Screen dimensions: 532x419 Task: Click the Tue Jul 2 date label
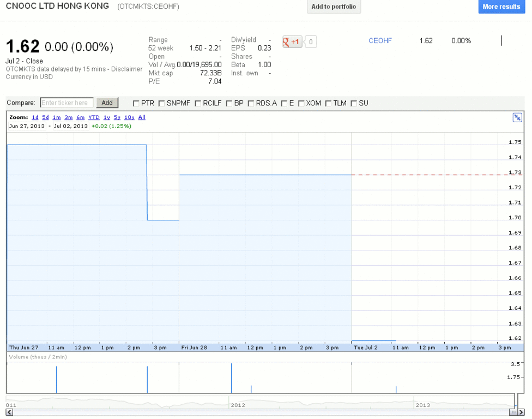tap(365, 348)
